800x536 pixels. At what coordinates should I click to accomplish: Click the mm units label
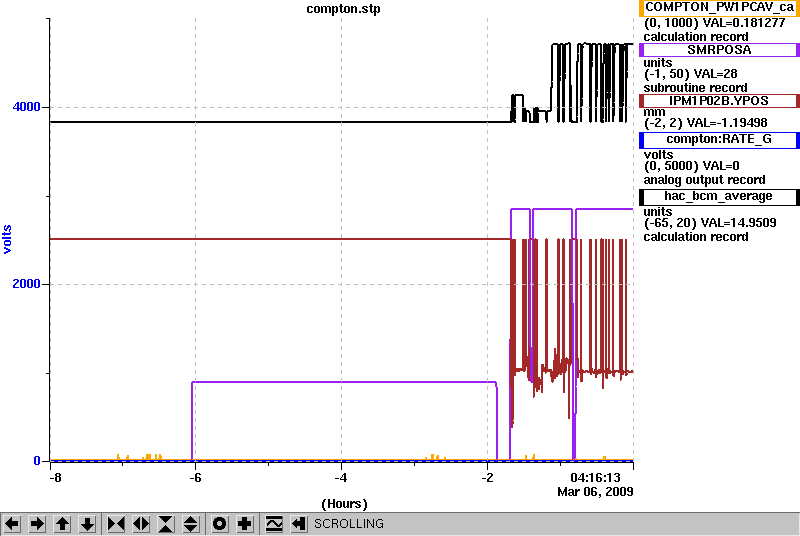tap(655, 112)
